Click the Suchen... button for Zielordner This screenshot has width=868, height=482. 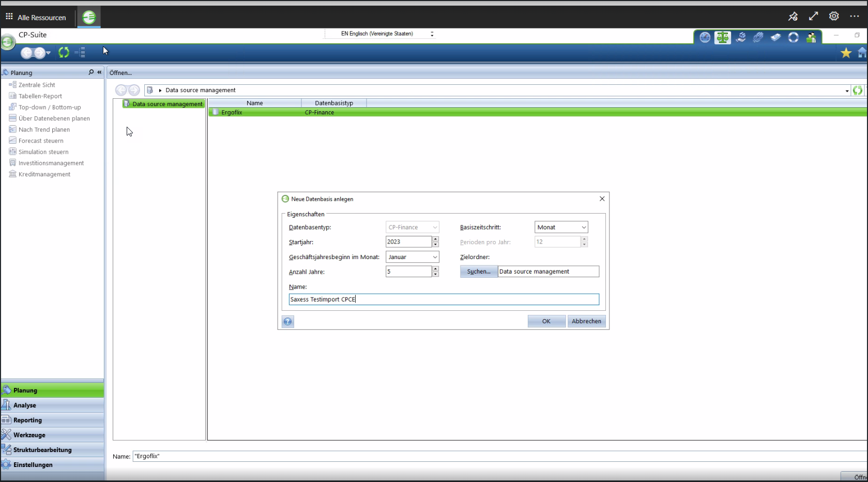[479, 272]
